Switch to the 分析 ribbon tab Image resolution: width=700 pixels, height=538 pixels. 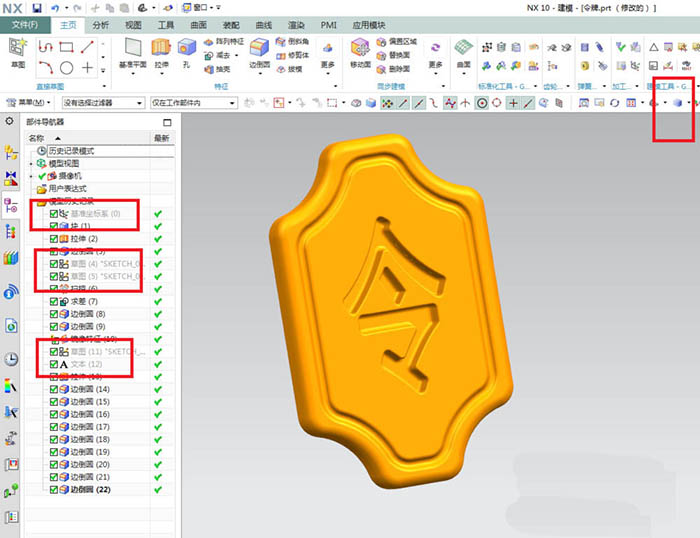(x=100, y=25)
